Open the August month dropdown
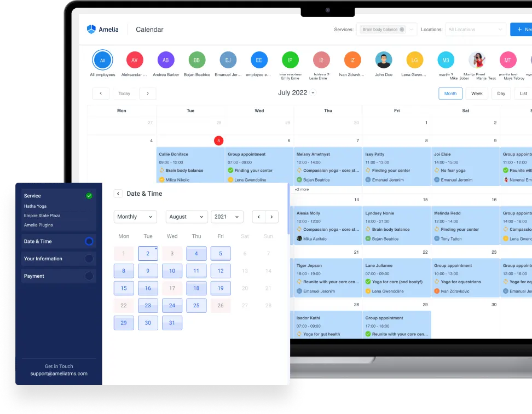 186,217
